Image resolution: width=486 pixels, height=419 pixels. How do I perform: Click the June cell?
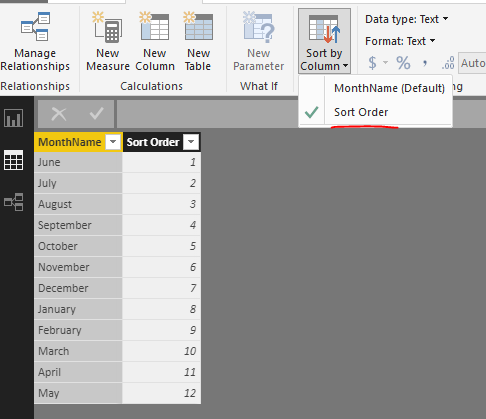pos(78,162)
